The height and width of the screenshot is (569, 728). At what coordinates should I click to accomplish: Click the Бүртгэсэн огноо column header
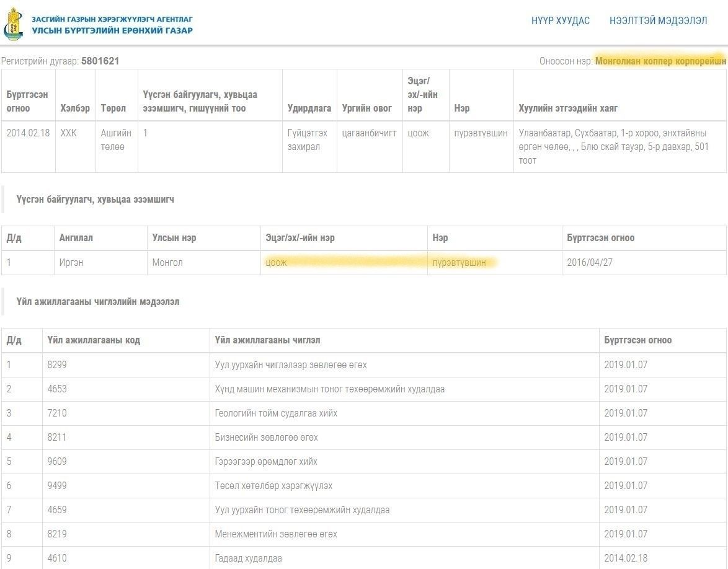coord(27,102)
